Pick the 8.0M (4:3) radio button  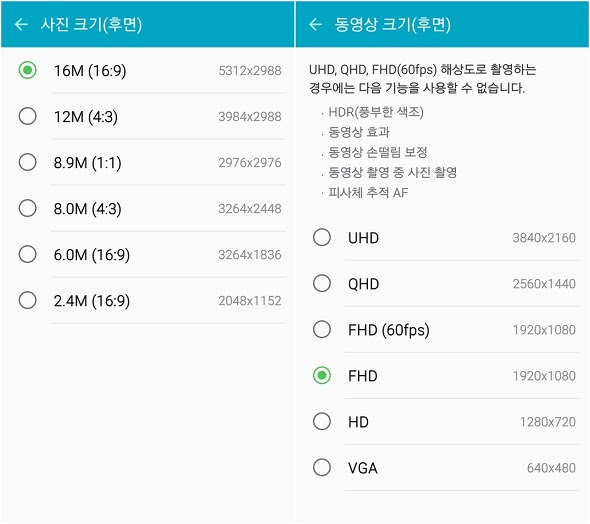(x=27, y=208)
